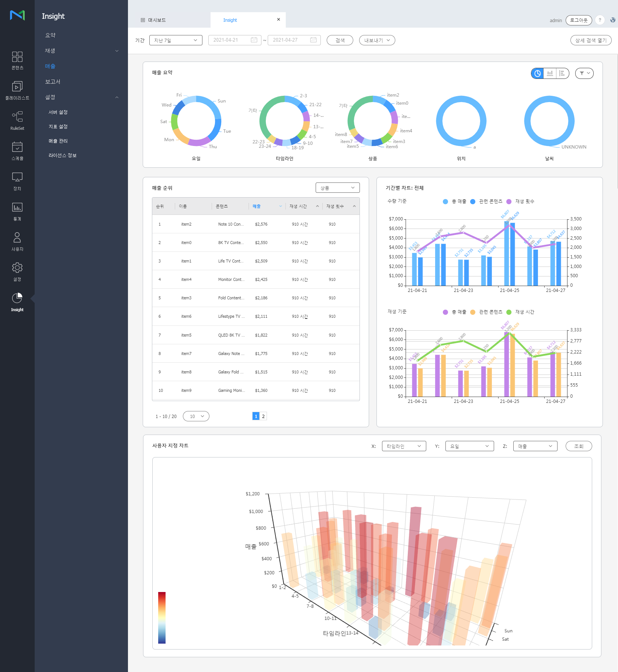This screenshot has width=618, height=672.
Task: Expand the period dropdown showing 지난 7일
Action: pyautogui.click(x=176, y=40)
